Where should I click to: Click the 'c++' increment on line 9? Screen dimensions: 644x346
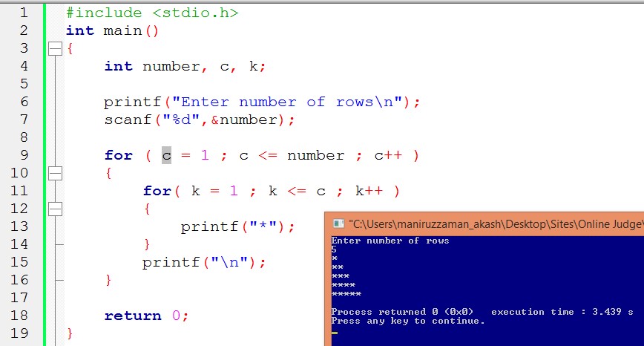pos(388,155)
